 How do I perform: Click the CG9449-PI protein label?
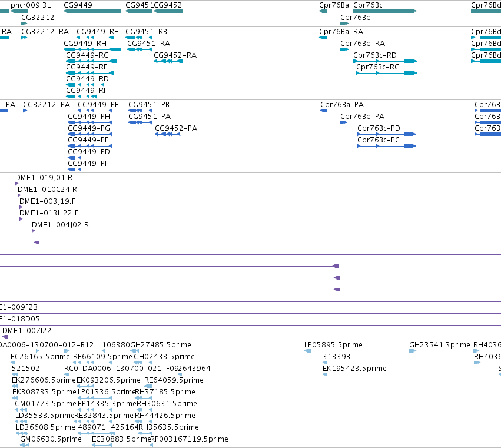point(87,164)
